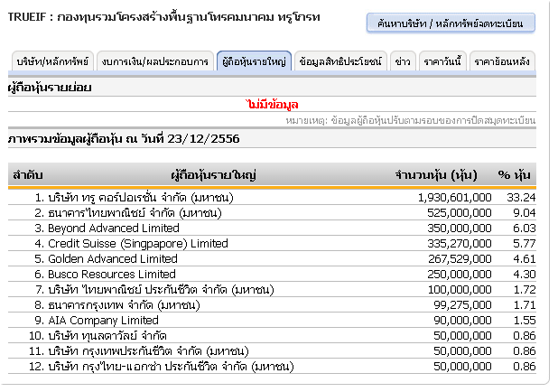Image resolution: width=558 pixels, height=392 pixels.
Task: Open the ราคาวันนี้ tab
Action: coord(442,61)
